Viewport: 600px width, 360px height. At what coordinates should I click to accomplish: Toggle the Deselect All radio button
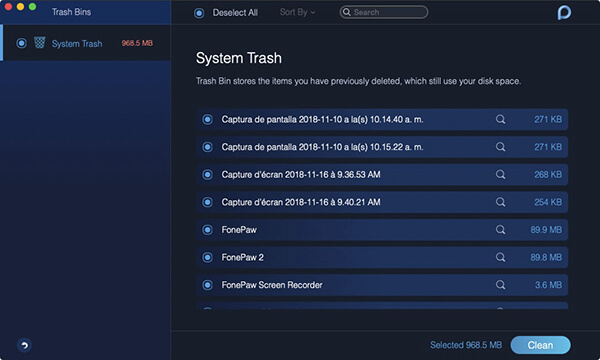click(199, 13)
